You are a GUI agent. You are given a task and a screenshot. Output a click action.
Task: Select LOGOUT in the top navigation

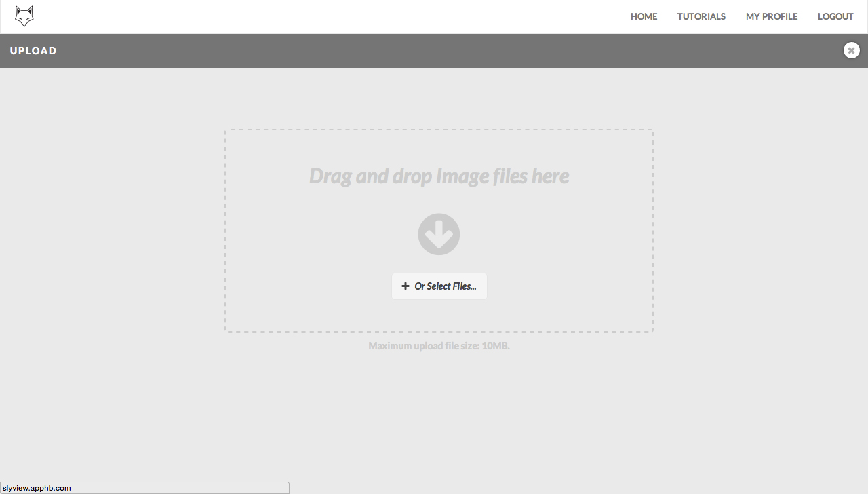(x=835, y=16)
